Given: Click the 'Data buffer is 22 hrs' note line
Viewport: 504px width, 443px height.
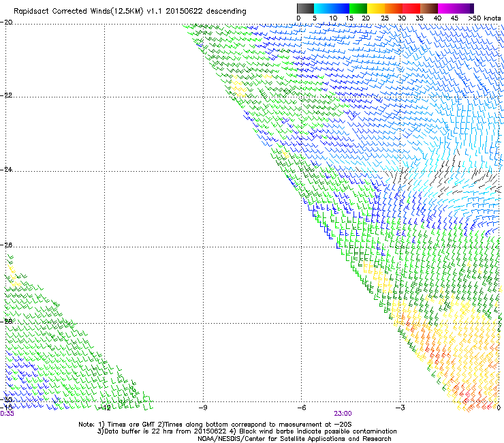Looking at the screenshot, I should point(247,431).
